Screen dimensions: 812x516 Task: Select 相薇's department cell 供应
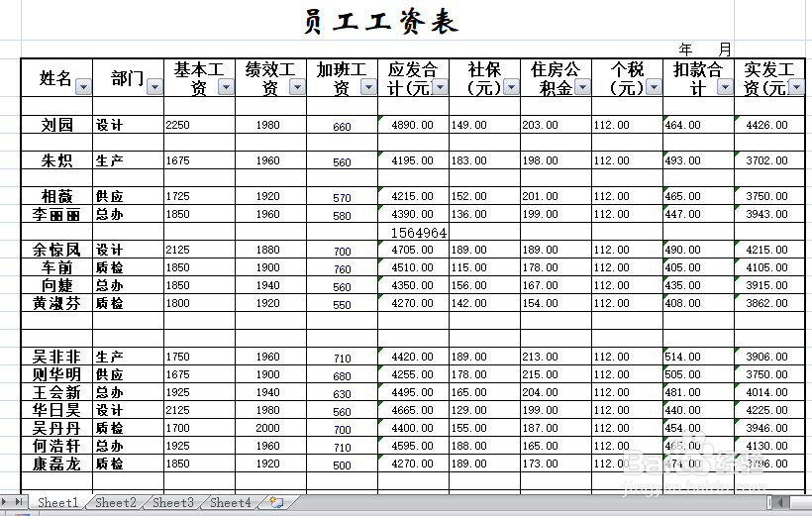tap(128, 196)
